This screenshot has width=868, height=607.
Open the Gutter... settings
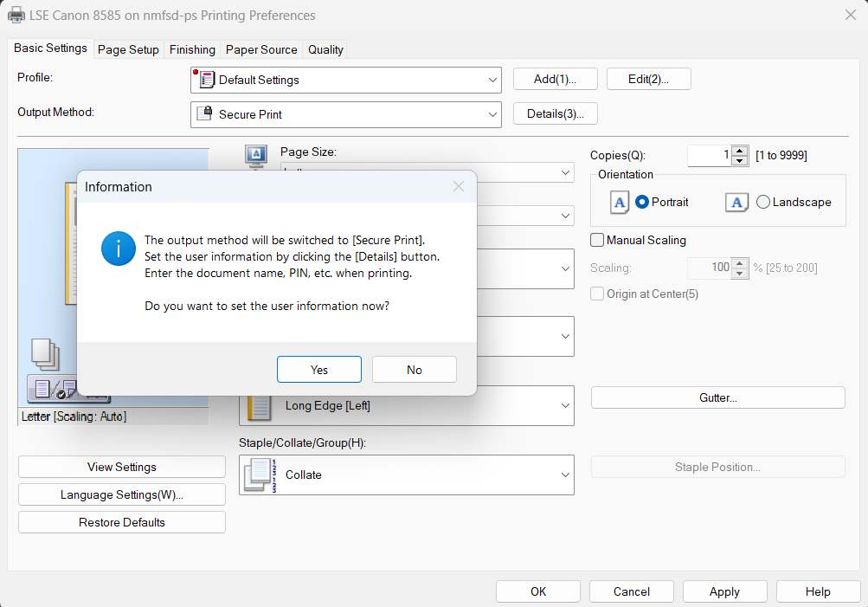point(718,397)
